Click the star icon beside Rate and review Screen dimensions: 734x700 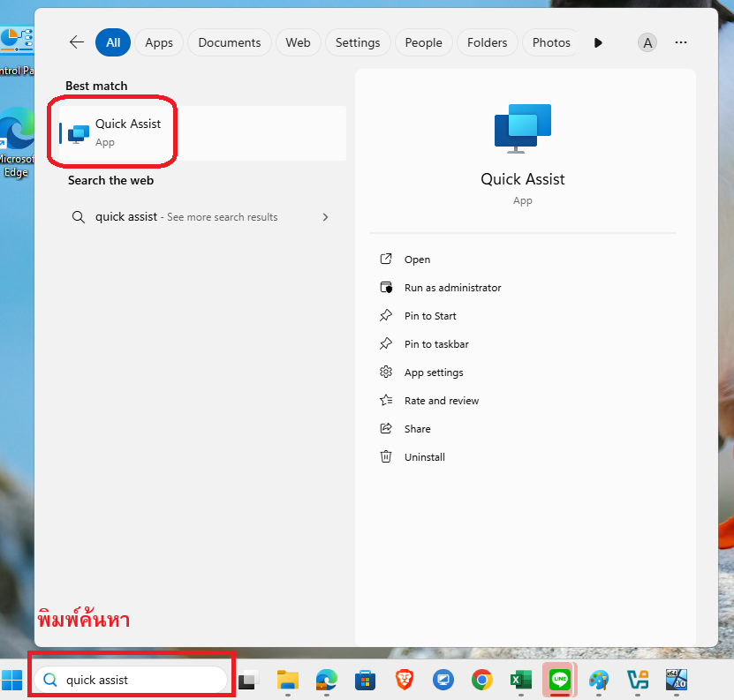point(386,400)
